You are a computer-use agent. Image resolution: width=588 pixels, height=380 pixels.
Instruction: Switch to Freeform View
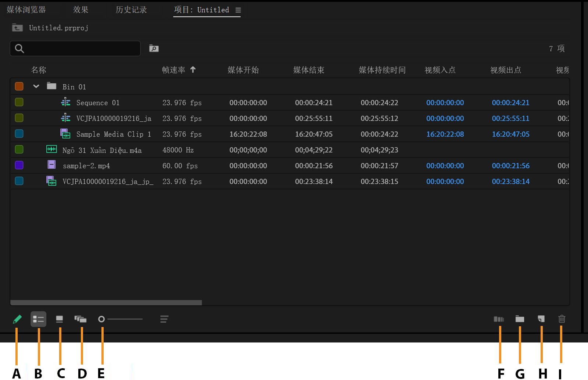[x=81, y=319]
